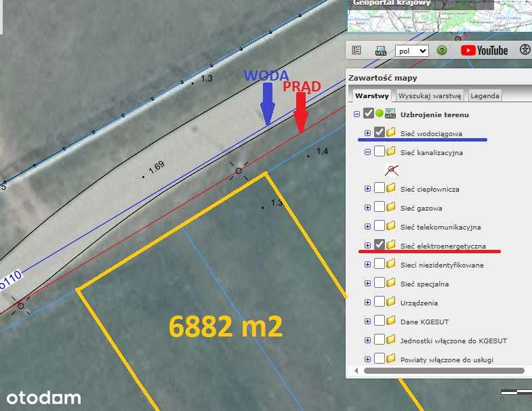The image size is (532, 411).
Task: Expand the Urządzenia node
Action: pos(367,303)
